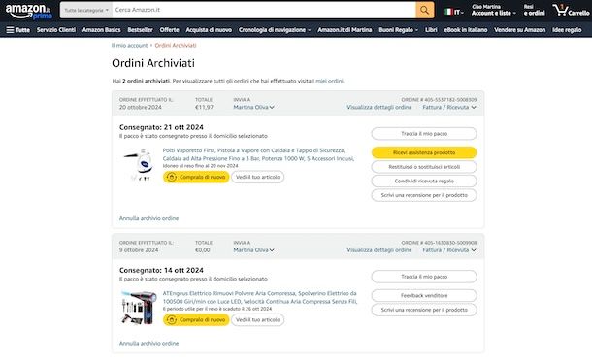
Task: Buy Polti Vaporetto again (Compralo di nuovo)
Action: tap(196, 177)
